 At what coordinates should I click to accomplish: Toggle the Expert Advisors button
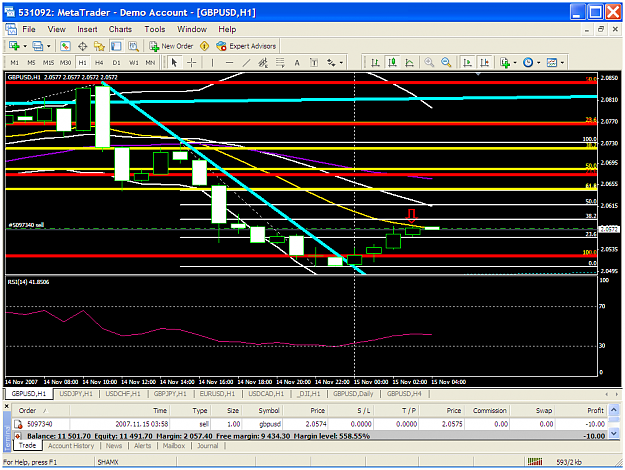click(246, 46)
